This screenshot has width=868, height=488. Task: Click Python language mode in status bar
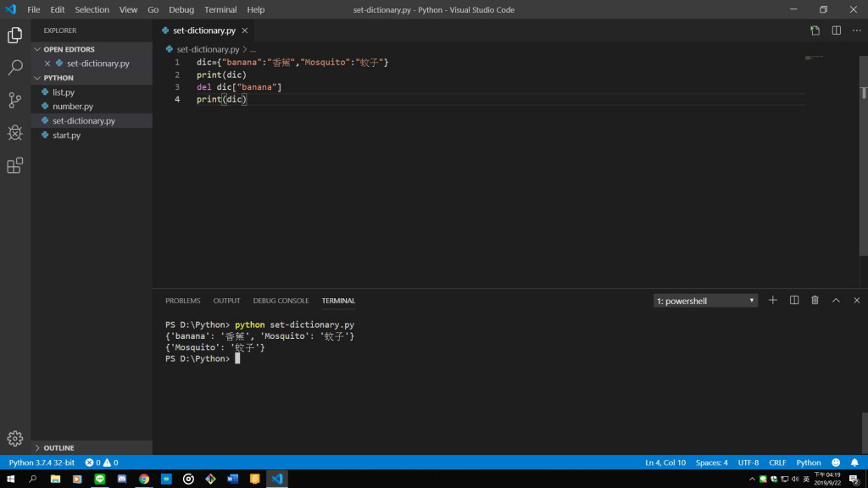[808, 463]
